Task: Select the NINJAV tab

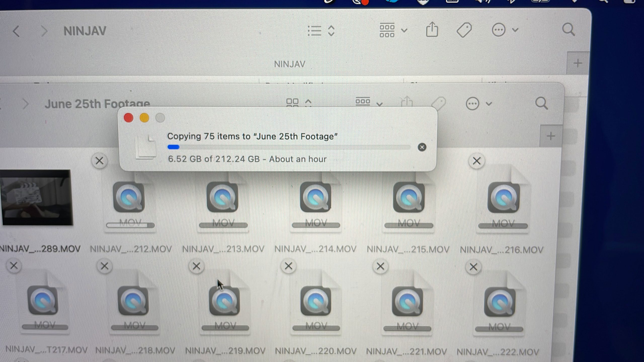Action: click(x=289, y=64)
